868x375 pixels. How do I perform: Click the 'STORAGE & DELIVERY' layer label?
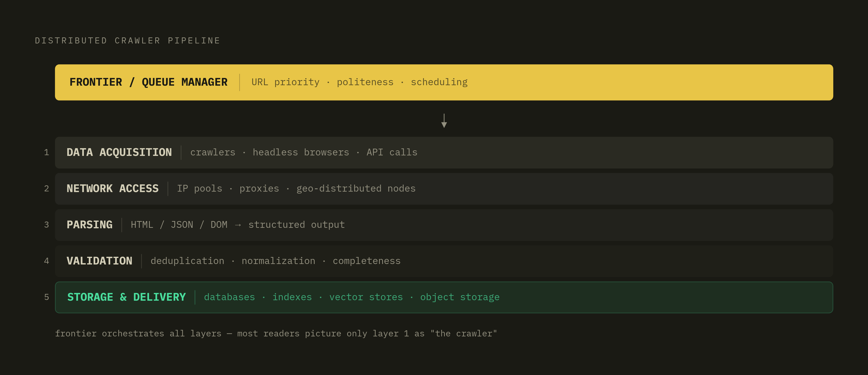(127, 297)
